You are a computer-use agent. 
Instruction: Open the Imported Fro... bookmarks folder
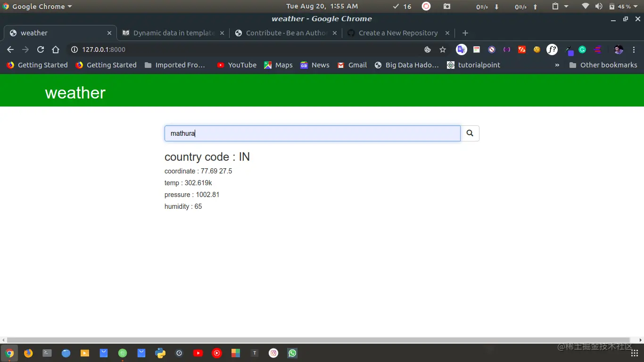click(x=174, y=65)
